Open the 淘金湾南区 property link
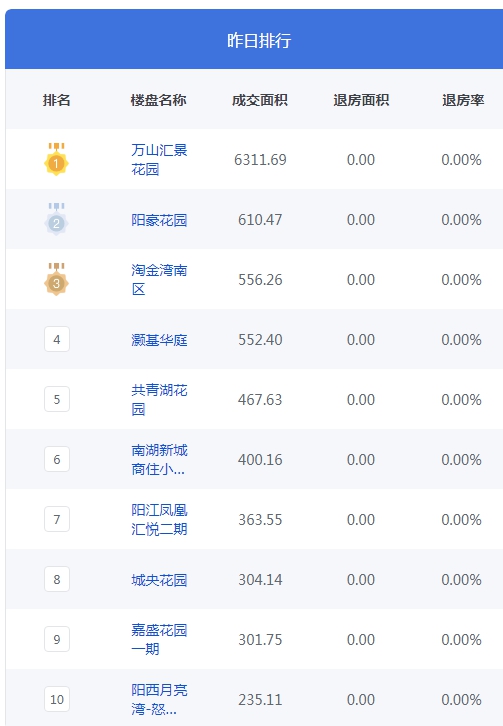 (159, 279)
